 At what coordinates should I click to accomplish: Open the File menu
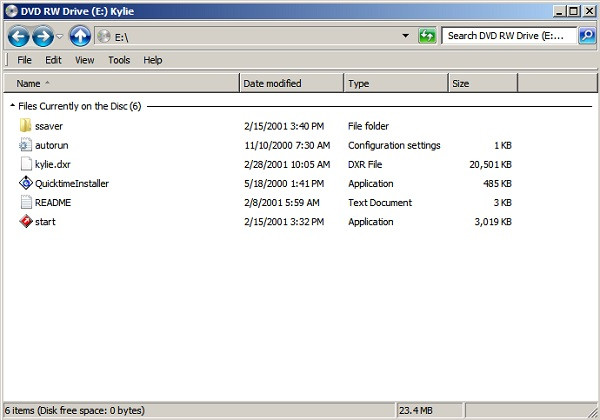click(x=24, y=60)
